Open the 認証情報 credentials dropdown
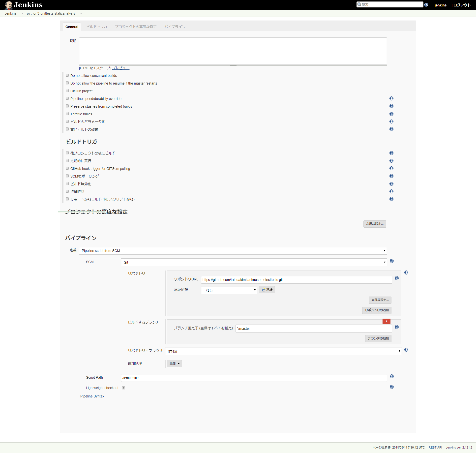This screenshot has width=476, height=453. pos(229,290)
